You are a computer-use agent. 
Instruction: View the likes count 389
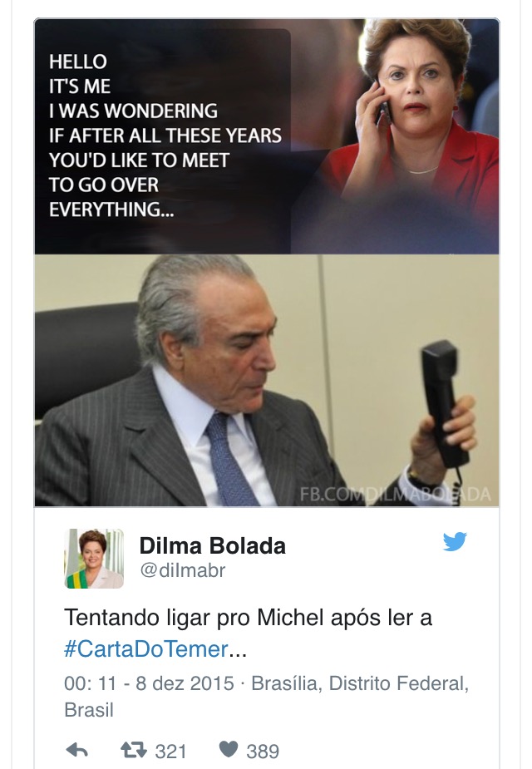pos(263,751)
